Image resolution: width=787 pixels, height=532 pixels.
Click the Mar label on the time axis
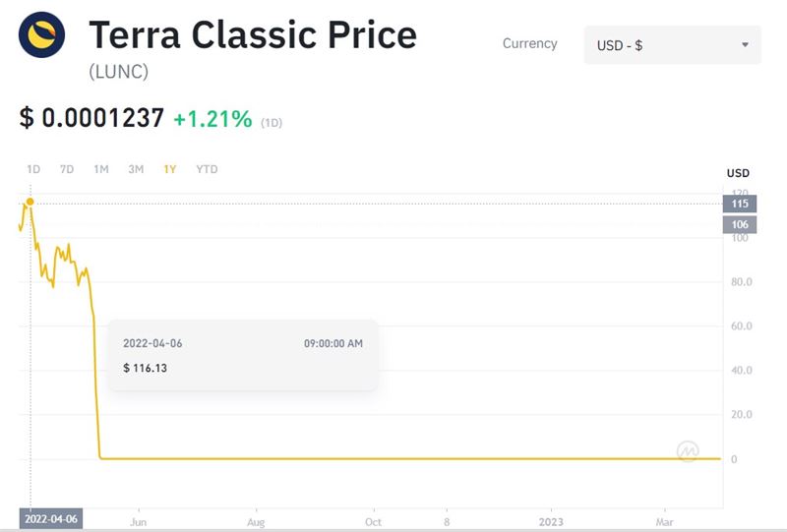665,522
